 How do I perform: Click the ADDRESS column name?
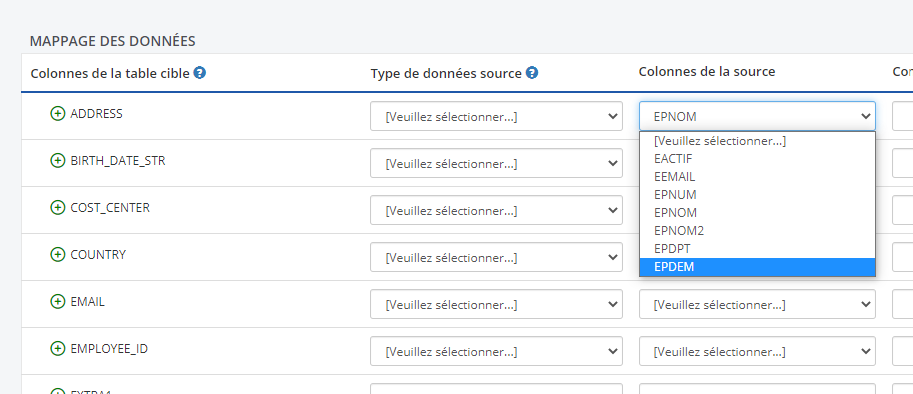tap(97, 114)
